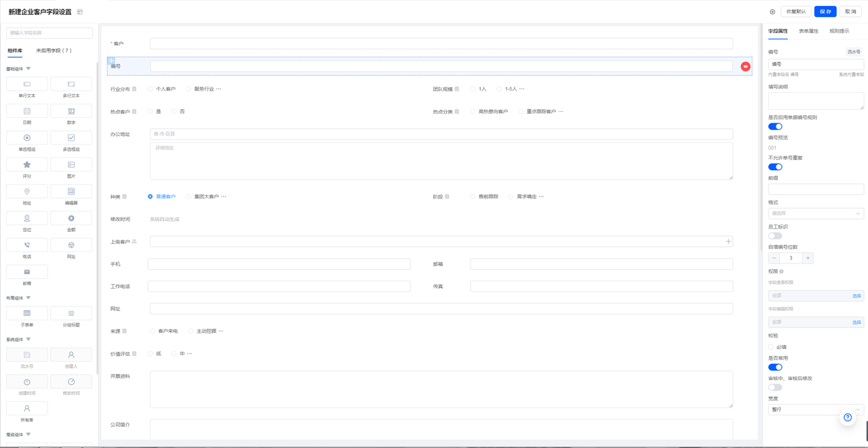Select 售前跟踪 radio under 阶段
Screen dimensions: 868x448
(473, 197)
